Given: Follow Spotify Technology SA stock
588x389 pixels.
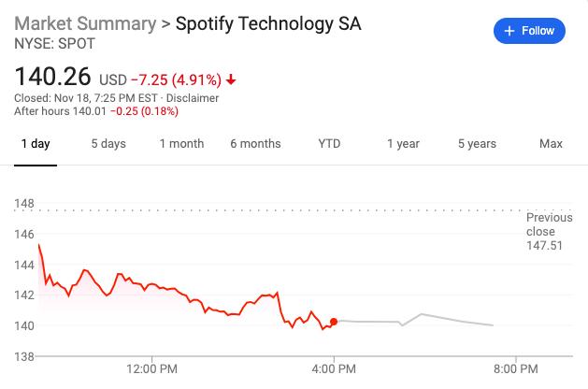Looking at the screenshot, I should pos(529,31).
